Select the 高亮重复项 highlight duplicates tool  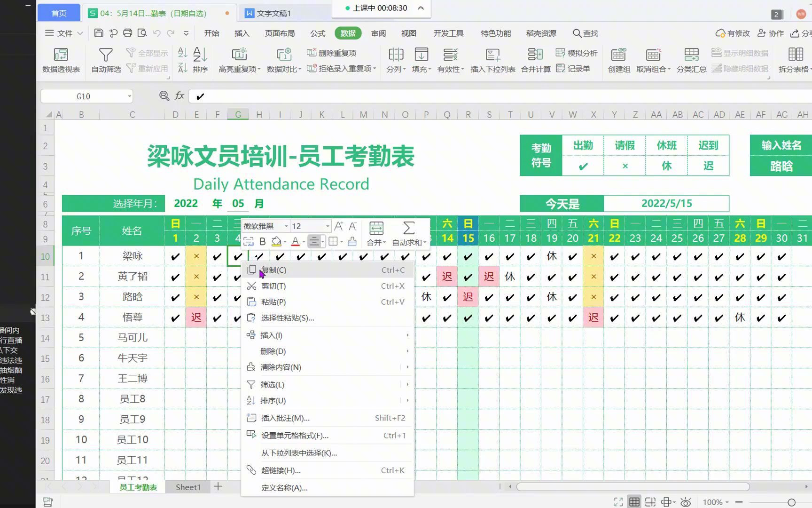[239, 60]
